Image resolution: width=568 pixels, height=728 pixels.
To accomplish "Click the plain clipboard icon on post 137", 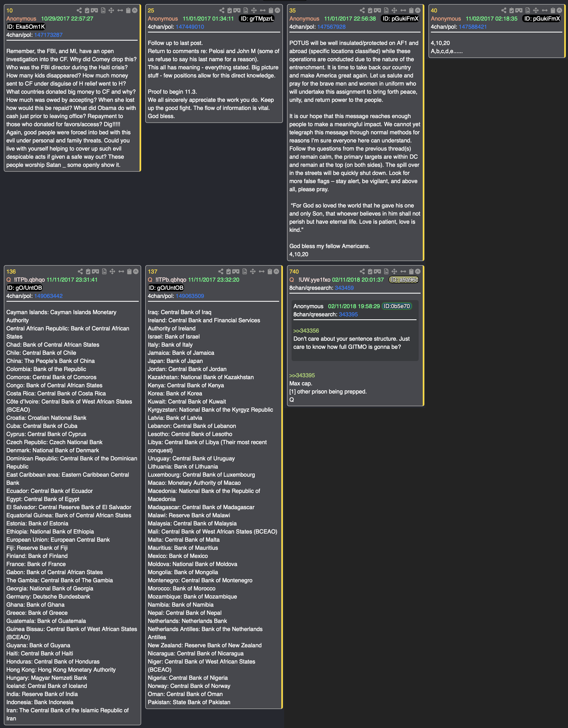I will [270, 271].
